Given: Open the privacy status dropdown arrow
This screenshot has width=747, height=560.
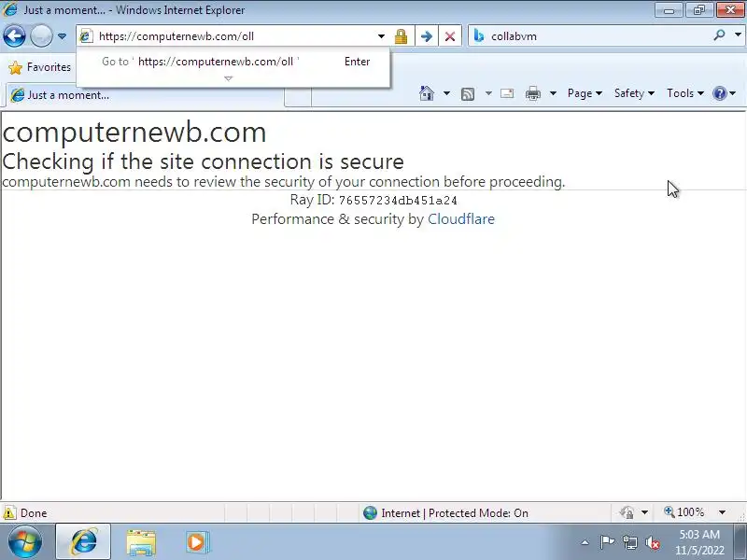Looking at the screenshot, I should click(644, 512).
